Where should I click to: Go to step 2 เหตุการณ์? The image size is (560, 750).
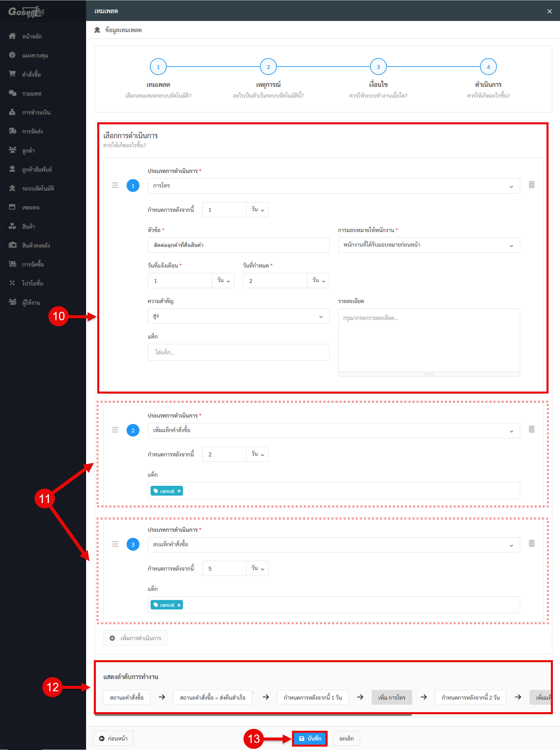pyautogui.click(x=268, y=67)
